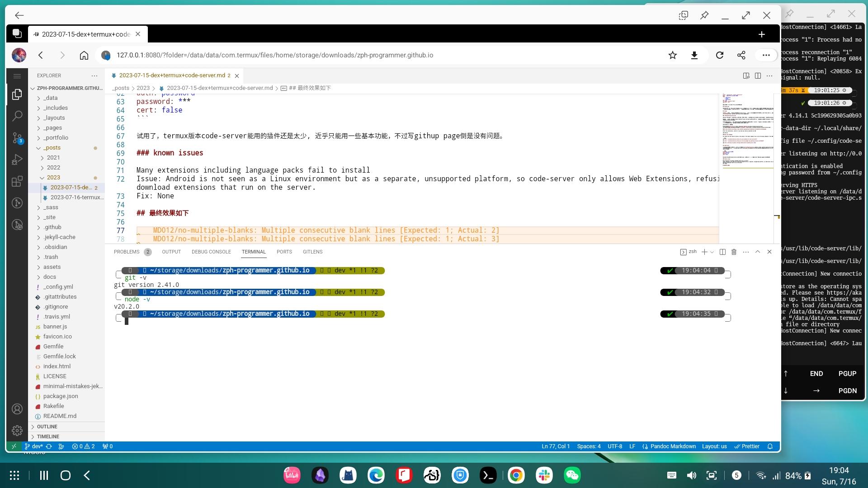Maximize the terminal panel size

tap(758, 252)
